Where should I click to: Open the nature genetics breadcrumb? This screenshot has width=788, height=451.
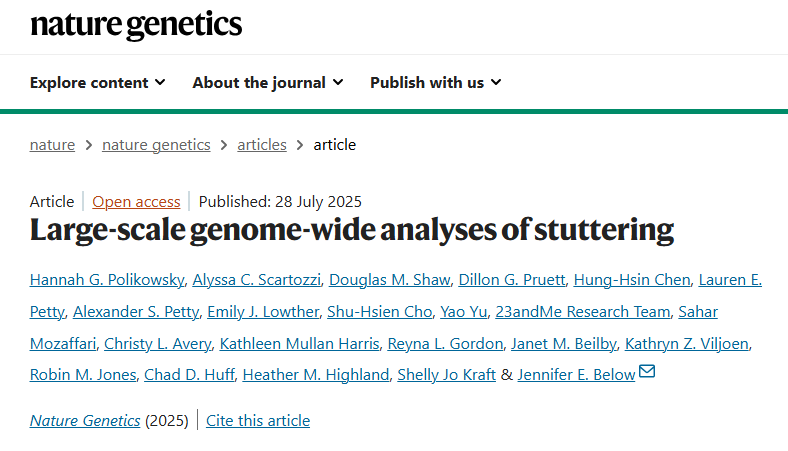[x=156, y=145]
